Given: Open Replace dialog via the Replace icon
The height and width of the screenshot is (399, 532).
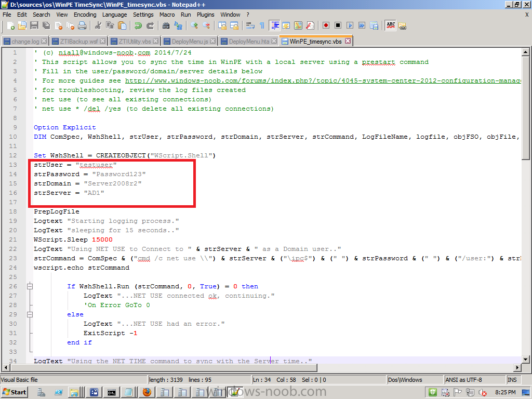Looking at the screenshot, I should pyautogui.click(x=178, y=26).
